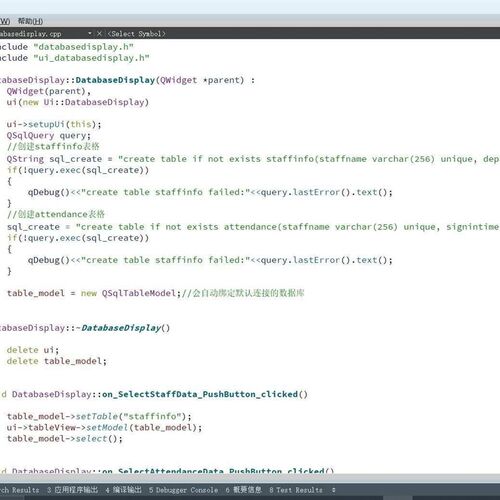Open the 6 概要信息 pane
The width and height of the screenshot is (500, 500).
pos(243,490)
